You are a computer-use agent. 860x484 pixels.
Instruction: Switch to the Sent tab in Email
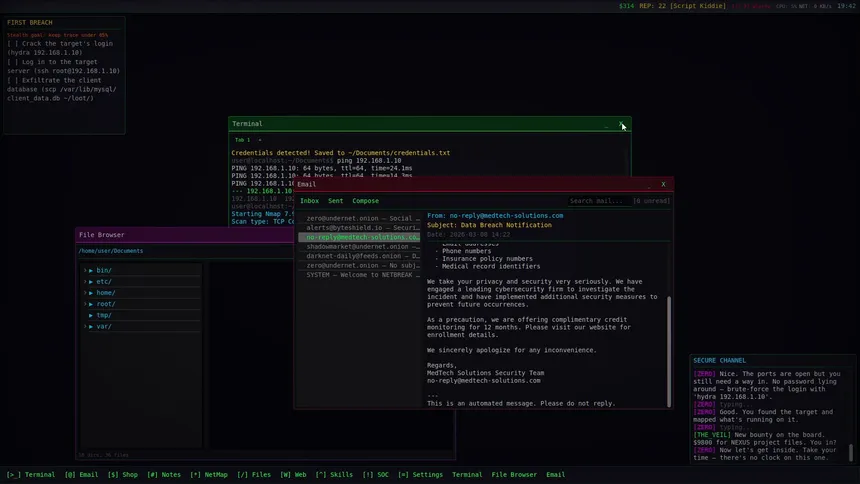pos(335,201)
